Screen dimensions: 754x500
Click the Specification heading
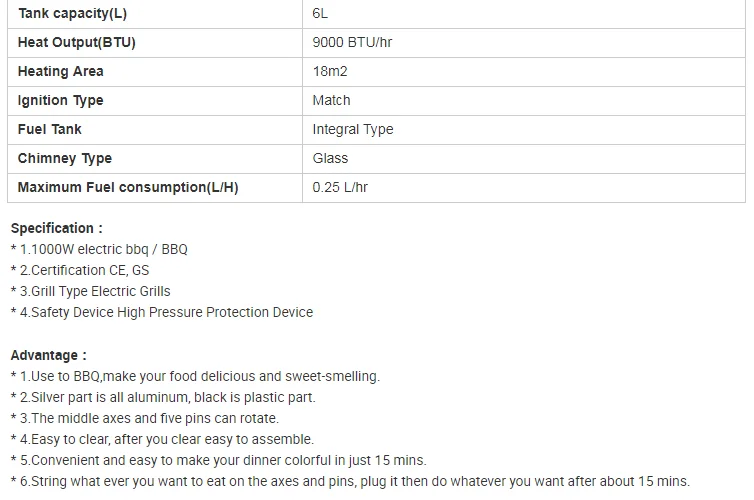57,228
